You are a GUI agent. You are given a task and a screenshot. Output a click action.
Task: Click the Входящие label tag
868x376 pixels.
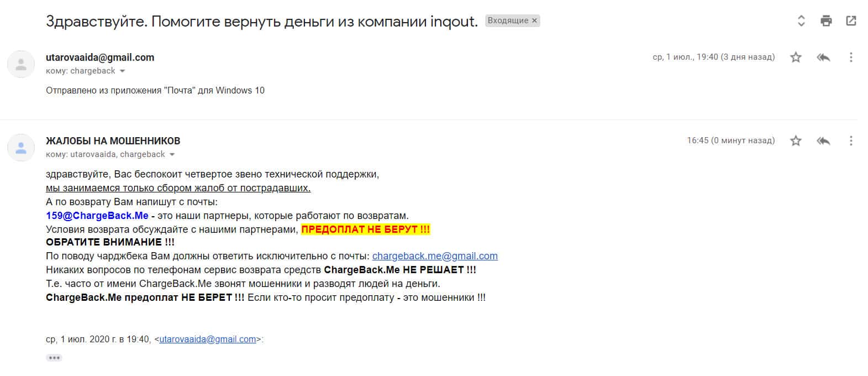tap(508, 20)
